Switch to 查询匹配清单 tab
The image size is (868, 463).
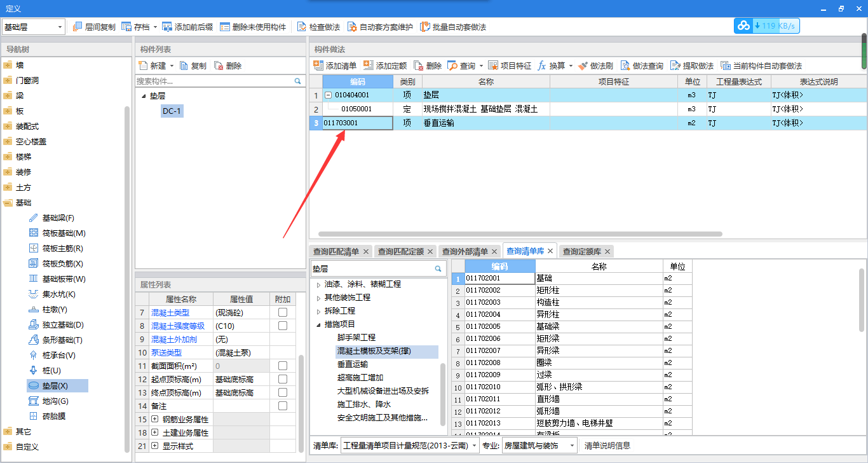point(336,251)
